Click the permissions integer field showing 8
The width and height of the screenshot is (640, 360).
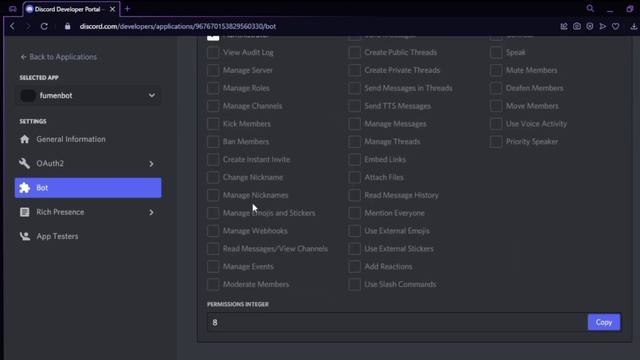397,322
